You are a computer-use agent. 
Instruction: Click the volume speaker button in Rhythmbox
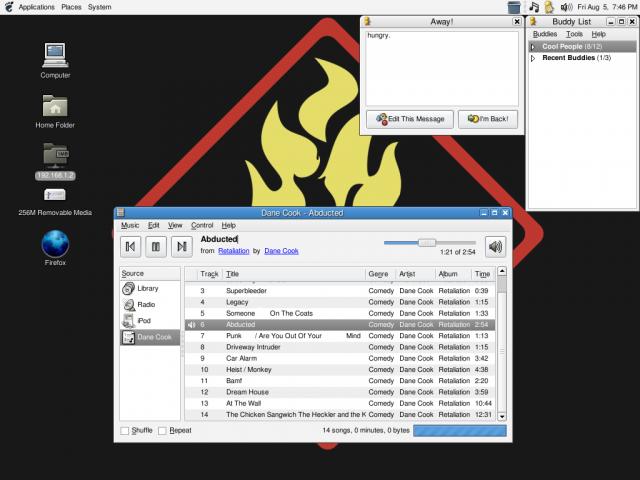click(x=496, y=247)
